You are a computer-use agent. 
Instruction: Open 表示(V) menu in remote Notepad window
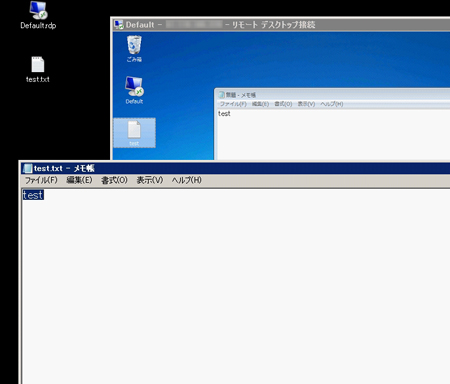[306, 104]
